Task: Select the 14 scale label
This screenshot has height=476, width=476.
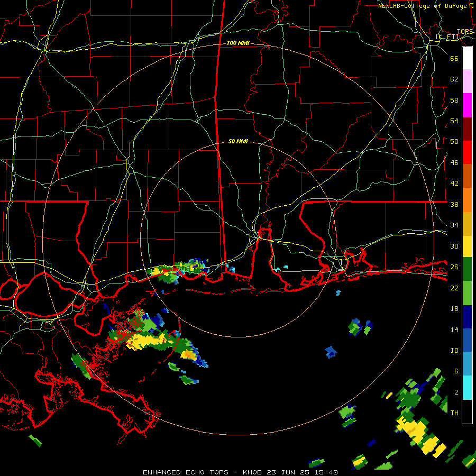Action: (x=454, y=329)
